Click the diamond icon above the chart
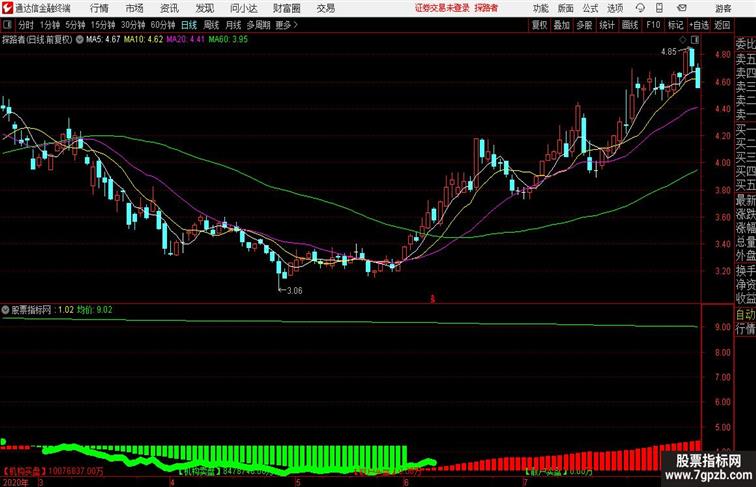This screenshot has height=487, width=756. coord(683,40)
